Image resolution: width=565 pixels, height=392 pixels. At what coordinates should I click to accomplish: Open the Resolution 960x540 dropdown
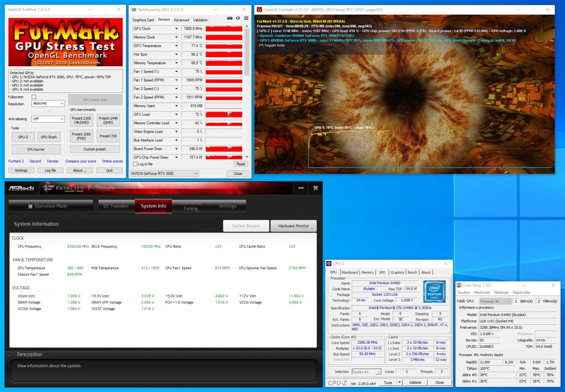[48, 103]
